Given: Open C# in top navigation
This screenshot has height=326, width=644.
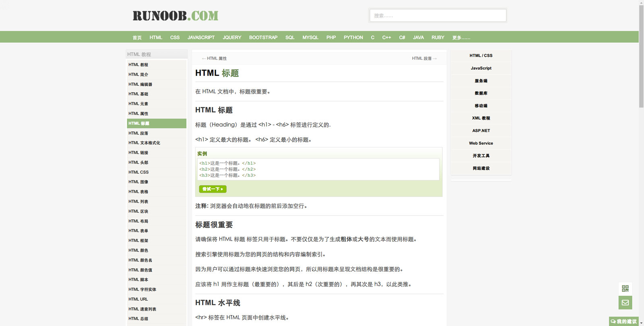Looking at the screenshot, I should (402, 37).
